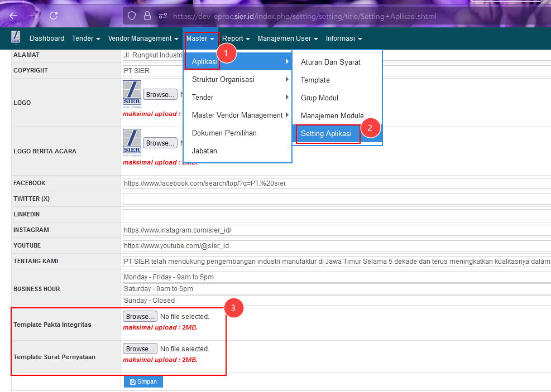
Task: Reload the page with browser refresh icon
Action: click(54, 16)
